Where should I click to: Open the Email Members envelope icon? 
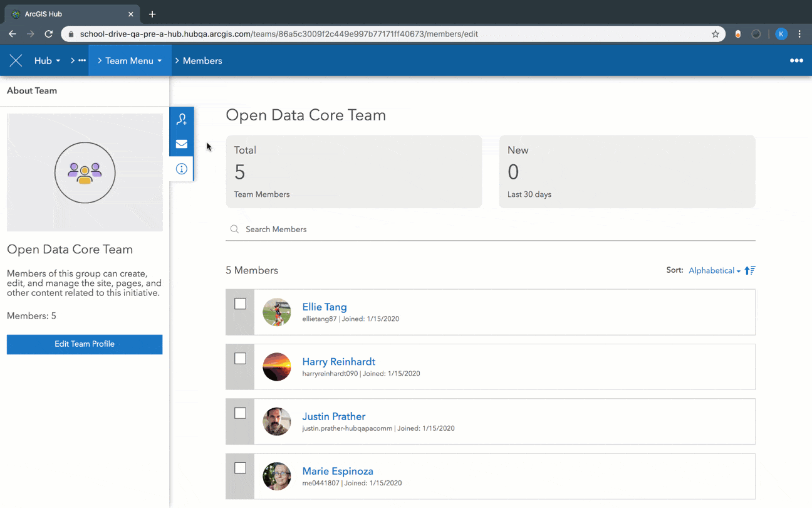(181, 144)
